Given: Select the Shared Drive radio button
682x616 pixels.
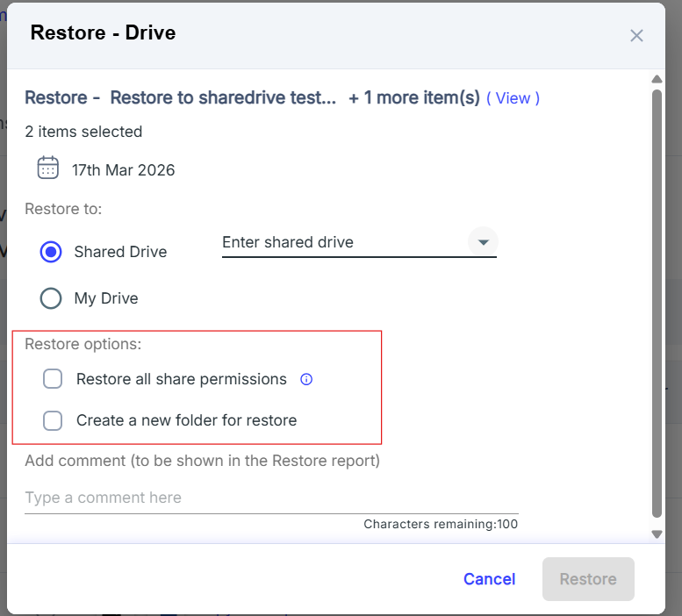Looking at the screenshot, I should (51, 252).
